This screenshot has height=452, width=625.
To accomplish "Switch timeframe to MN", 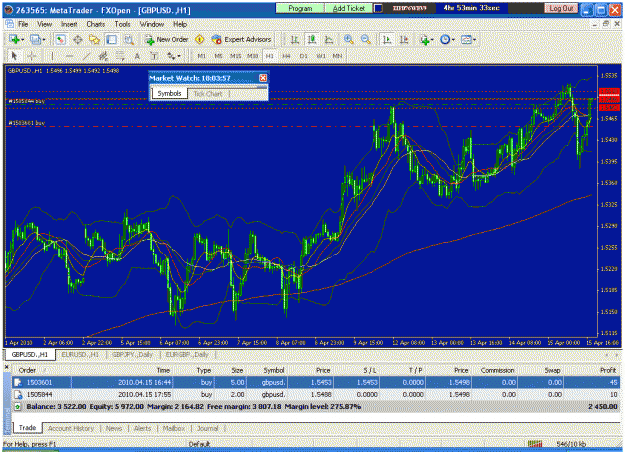I will click(x=337, y=56).
